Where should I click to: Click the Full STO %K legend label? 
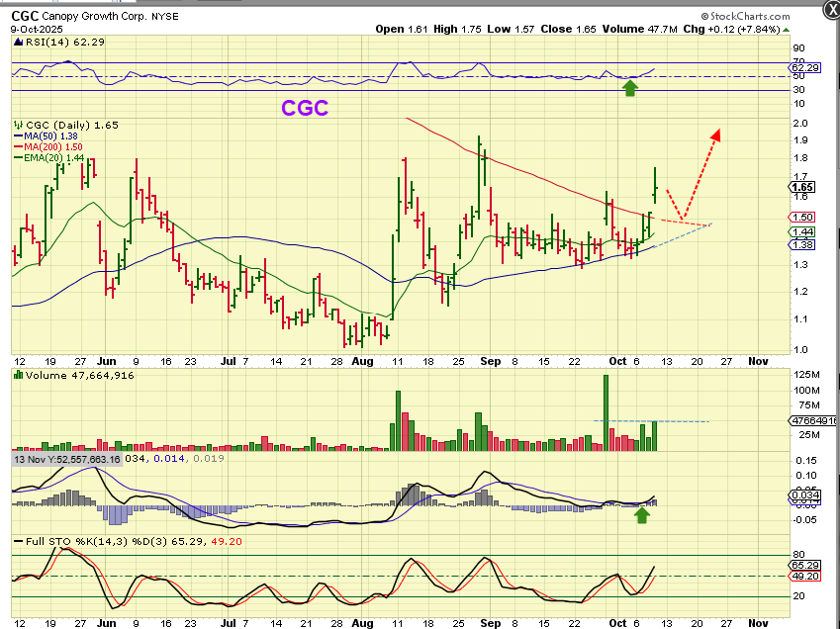(74, 541)
